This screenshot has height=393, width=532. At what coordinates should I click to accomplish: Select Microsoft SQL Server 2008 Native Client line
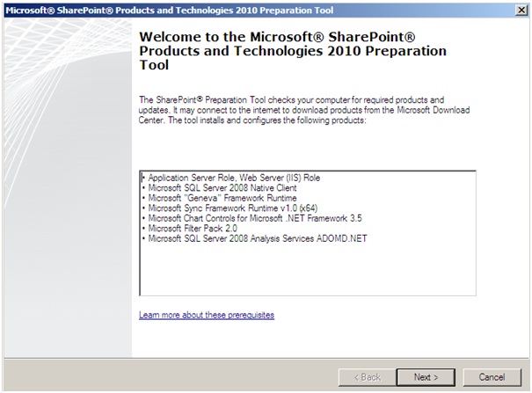[222, 188]
